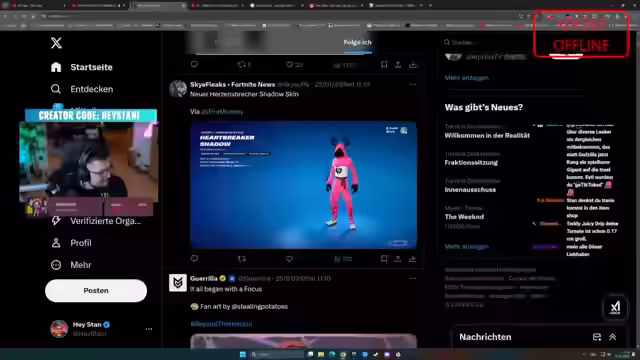Open Entdecken search in the sidebar
640x360 pixels.
82,89
